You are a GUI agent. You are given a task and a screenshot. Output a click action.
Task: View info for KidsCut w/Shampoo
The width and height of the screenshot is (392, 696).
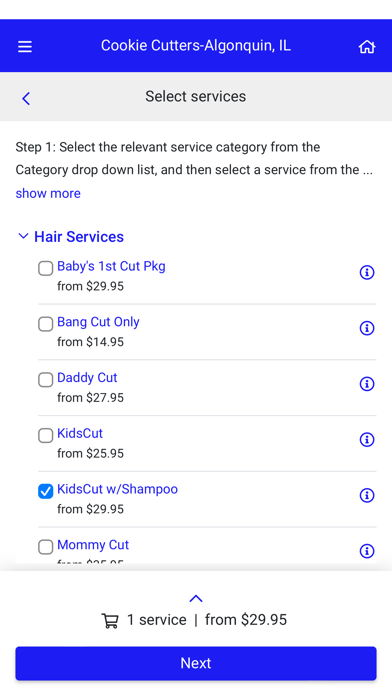(x=367, y=495)
